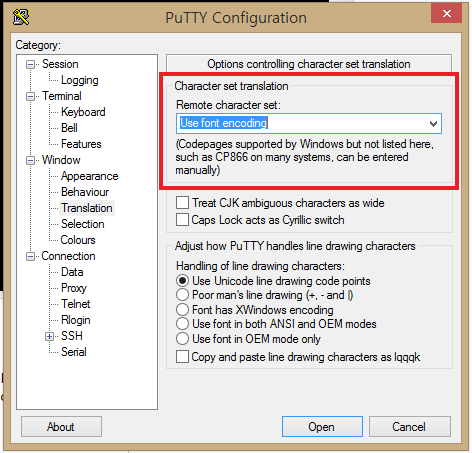The width and height of the screenshot is (472, 453).
Task: Open the Connection category
Action: (x=68, y=256)
